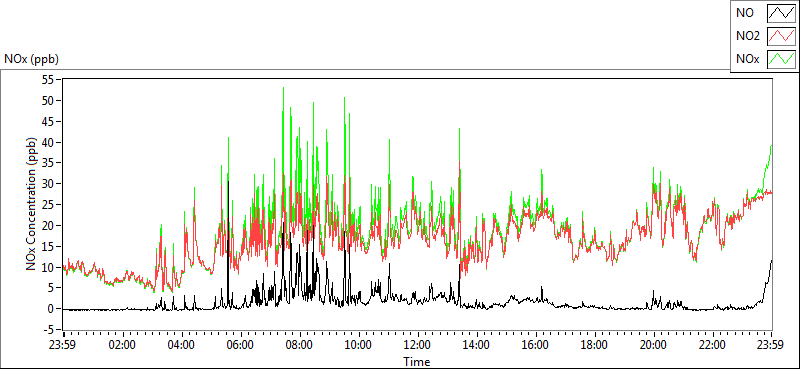The height and width of the screenshot is (369, 800).
Task: Select the NO2 legend label
Action: 747,36
